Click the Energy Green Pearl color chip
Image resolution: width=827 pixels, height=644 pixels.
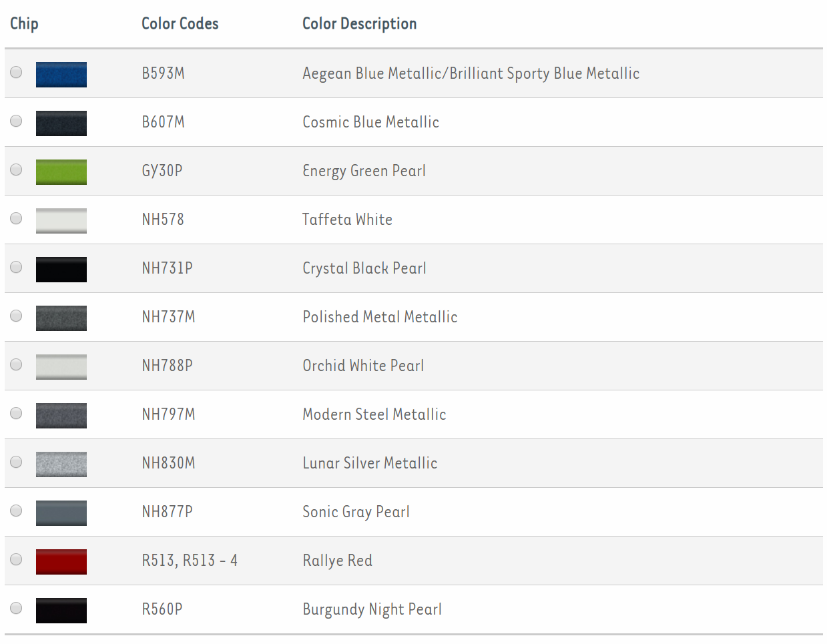pyautogui.click(x=61, y=172)
